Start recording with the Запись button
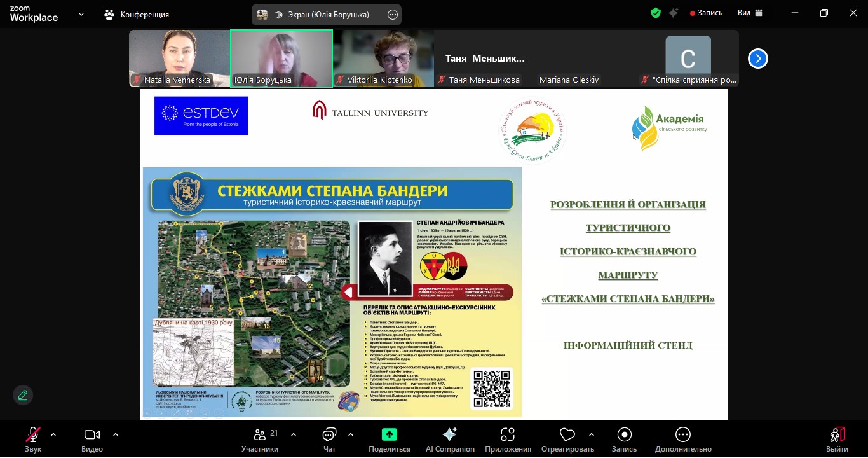The height and width of the screenshot is (458, 868). [624, 439]
